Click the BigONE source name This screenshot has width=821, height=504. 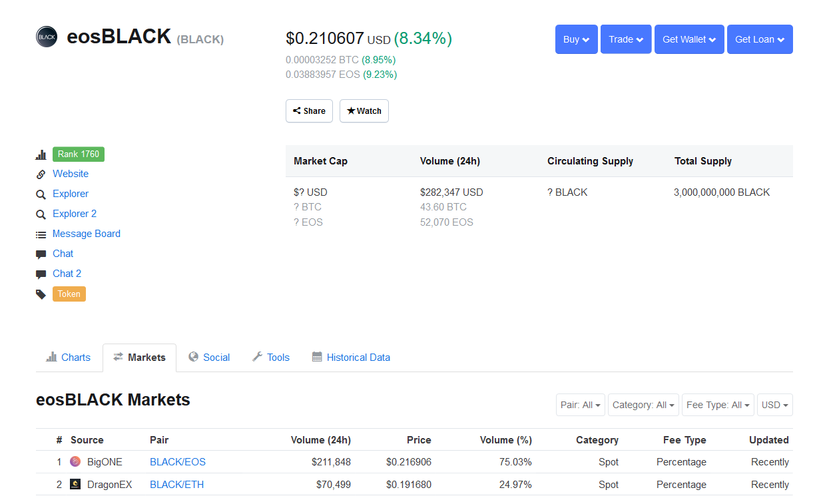point(105,462)
